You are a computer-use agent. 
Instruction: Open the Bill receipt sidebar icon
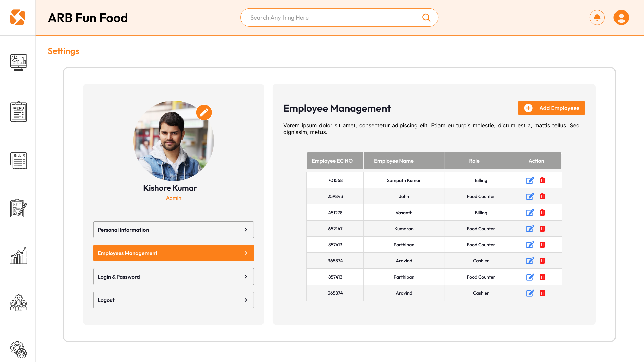pyautogui.click(x=18, y=161)
